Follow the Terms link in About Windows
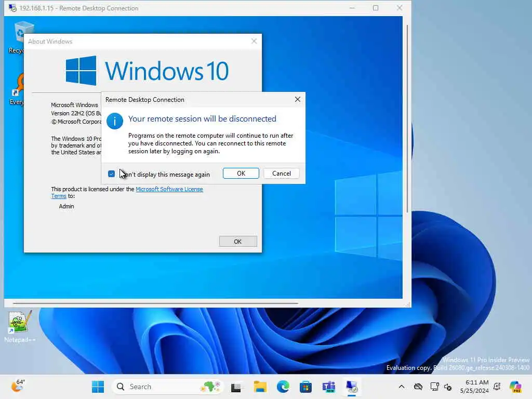Image resolution: width=532 pixels, height=399 pixels. click(59, 196)
